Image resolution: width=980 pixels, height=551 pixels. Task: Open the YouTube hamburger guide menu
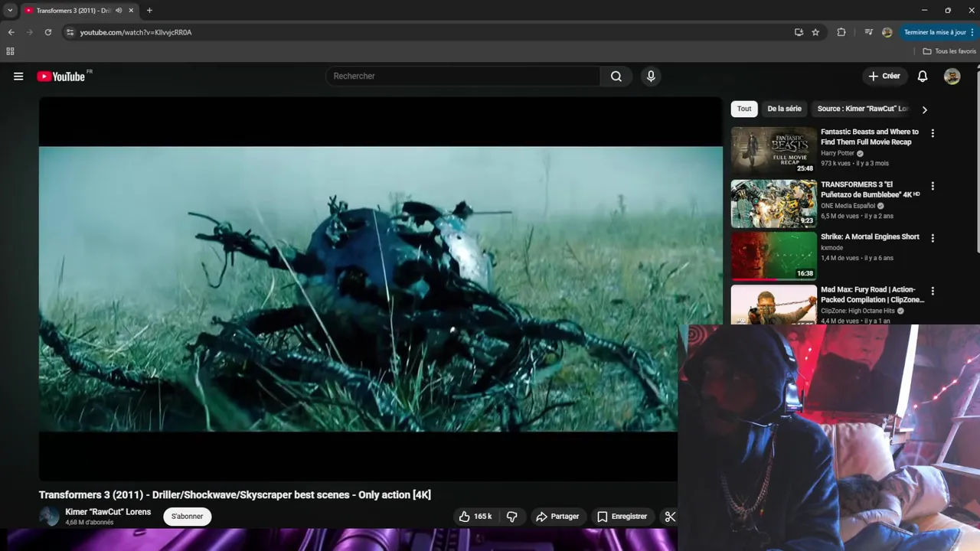click(x=18, y=77)
